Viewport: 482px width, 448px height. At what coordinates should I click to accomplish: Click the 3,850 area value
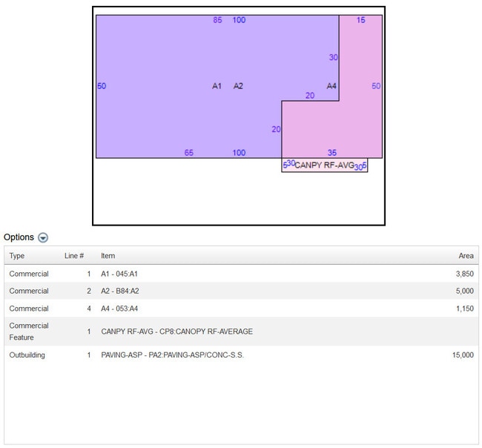466,274
